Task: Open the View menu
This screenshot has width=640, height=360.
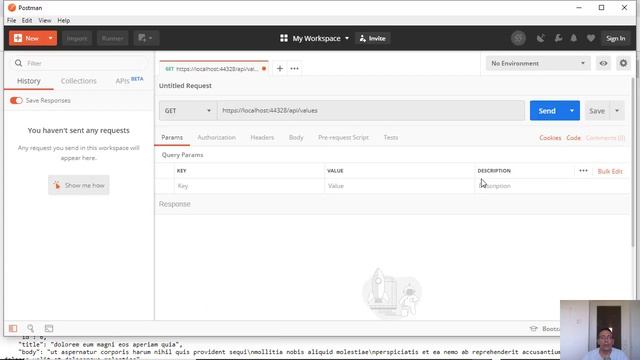Action: (45, 20)
